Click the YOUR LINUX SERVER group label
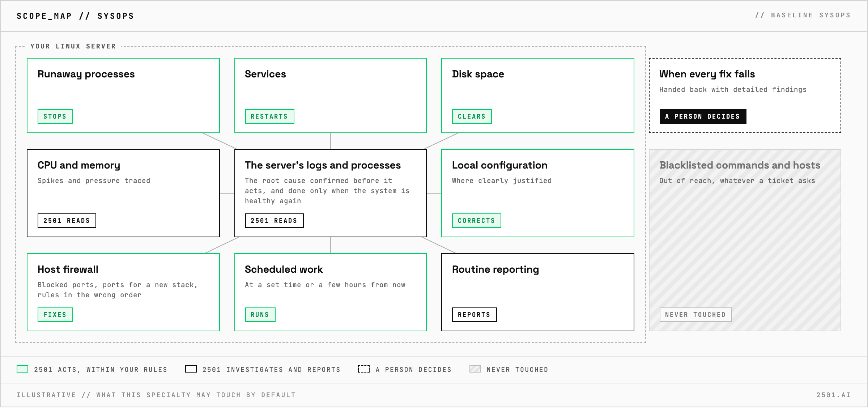 coord(73,46)
